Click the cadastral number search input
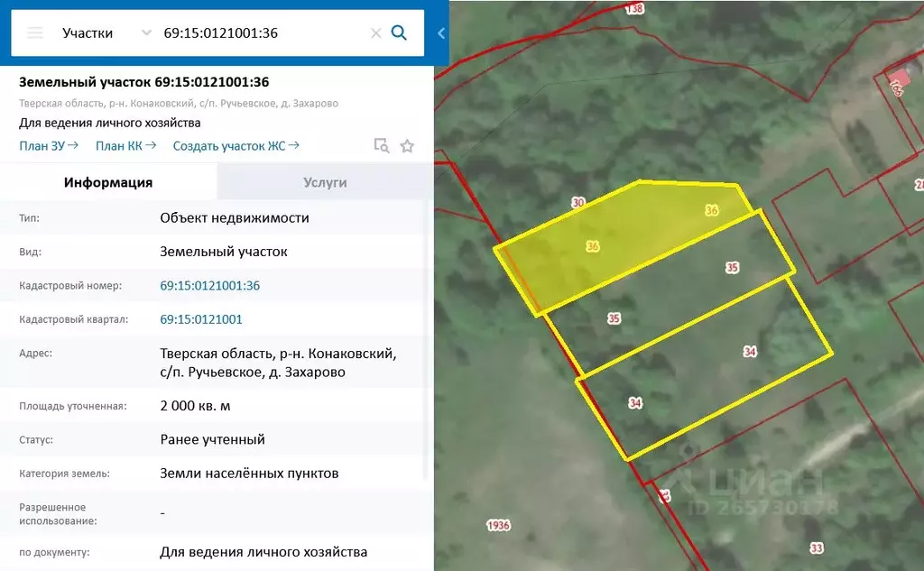The height and width of the screenshot is (571, 924). click(x=262, y=33)
